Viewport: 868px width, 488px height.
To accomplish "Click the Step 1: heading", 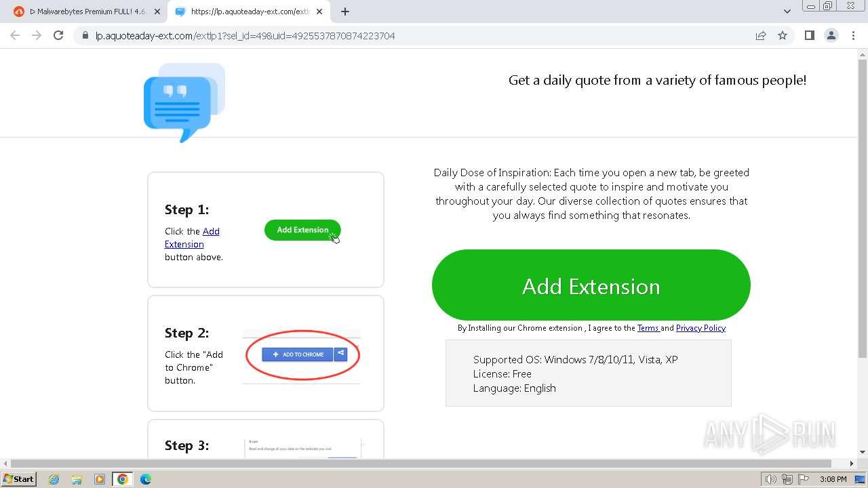I will [x=186, y=209].
